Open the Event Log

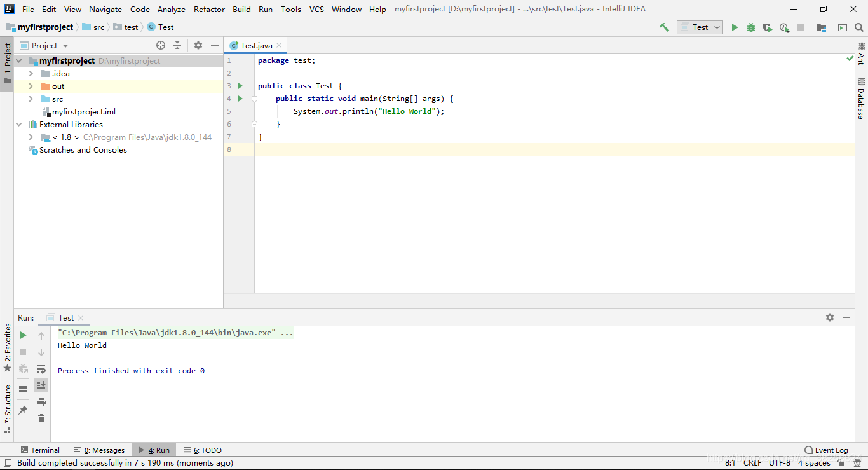(826, 450)
